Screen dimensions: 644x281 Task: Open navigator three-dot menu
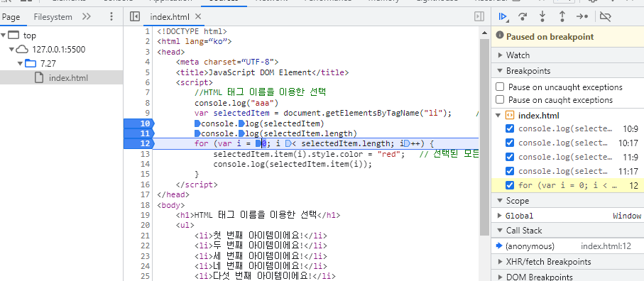(111, 17)
